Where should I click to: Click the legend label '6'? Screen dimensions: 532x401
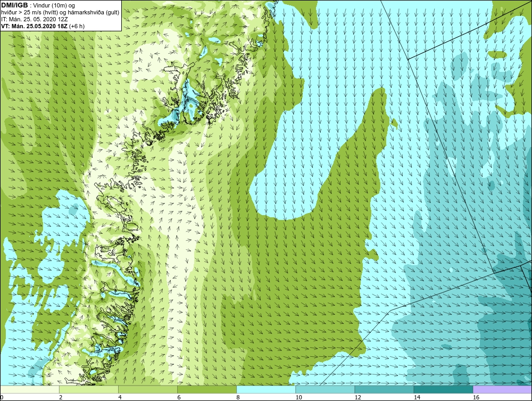(x=179, y=397)
